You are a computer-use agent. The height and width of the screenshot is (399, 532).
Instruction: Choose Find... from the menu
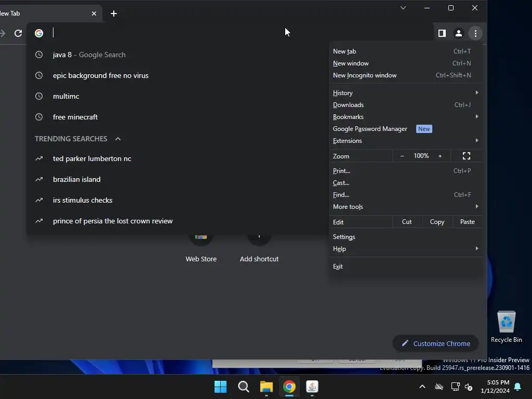click(x=405, y=195)
